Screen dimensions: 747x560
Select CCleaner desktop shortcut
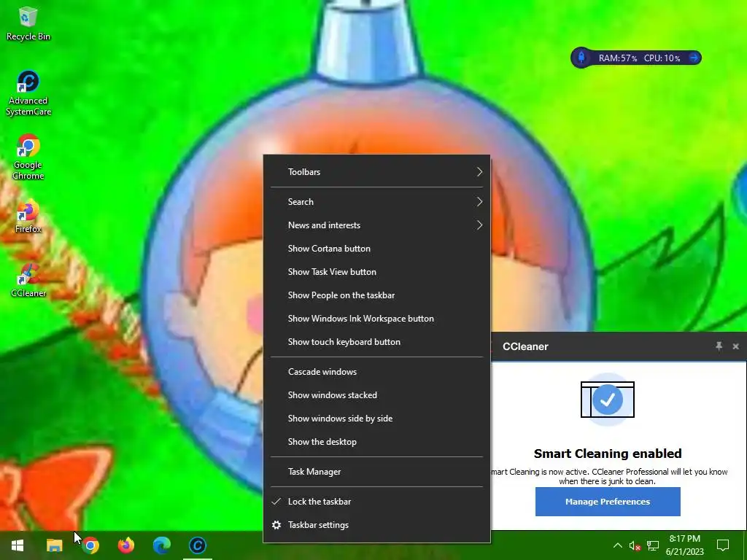[28, 281]
